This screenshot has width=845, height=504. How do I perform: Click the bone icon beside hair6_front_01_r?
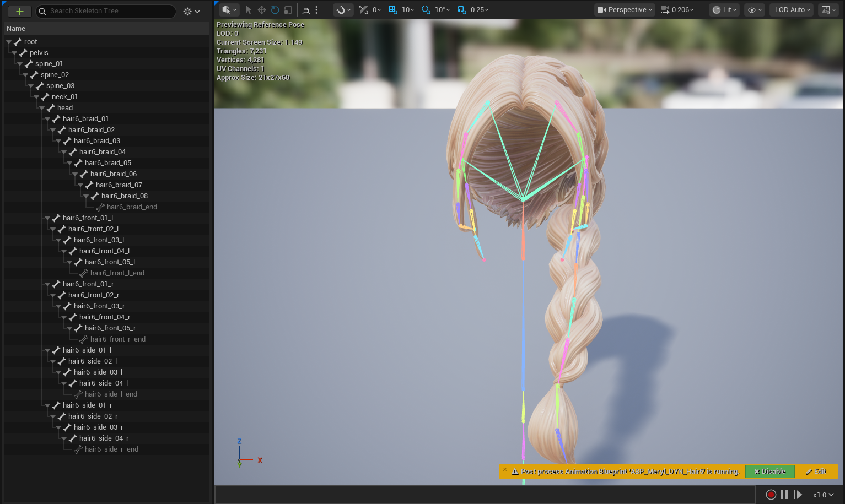(56, 284)
